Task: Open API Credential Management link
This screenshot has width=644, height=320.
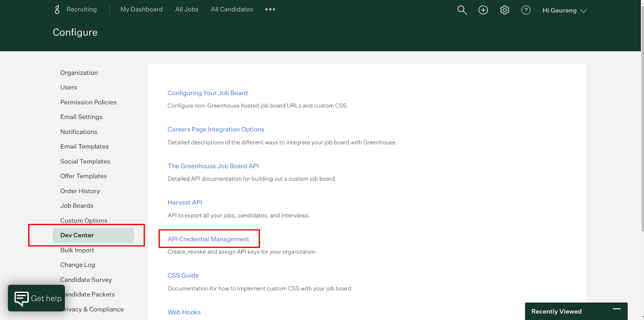Action: point(208,239)
